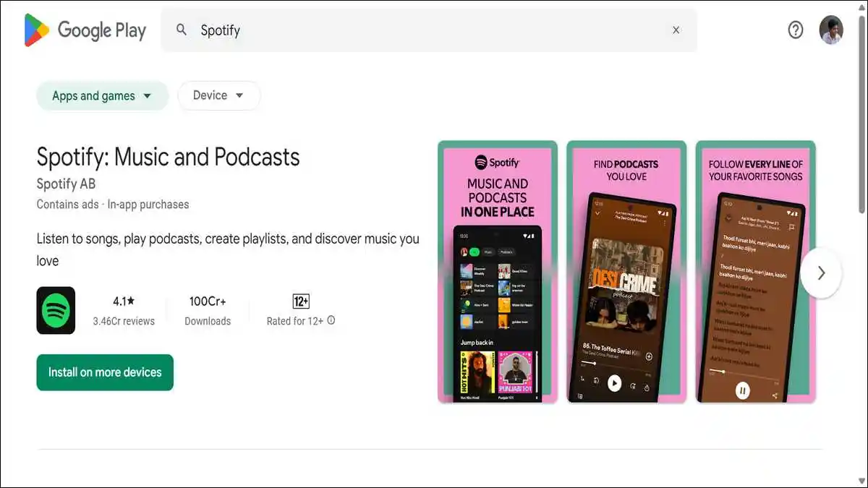Viewport: 868px width, 488px height.
Task: Open the Find Podcasts You Love screenshot
Action: pyautogui.click(x=626, y=272)
